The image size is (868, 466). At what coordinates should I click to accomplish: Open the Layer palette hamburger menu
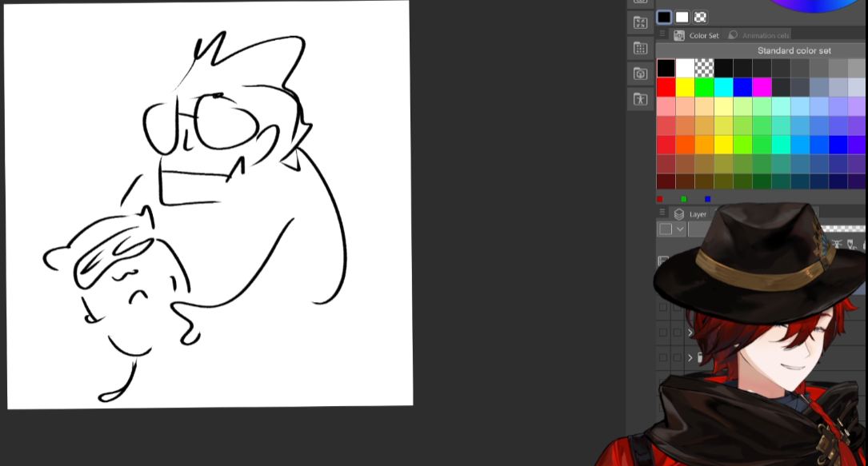[662, 213]
